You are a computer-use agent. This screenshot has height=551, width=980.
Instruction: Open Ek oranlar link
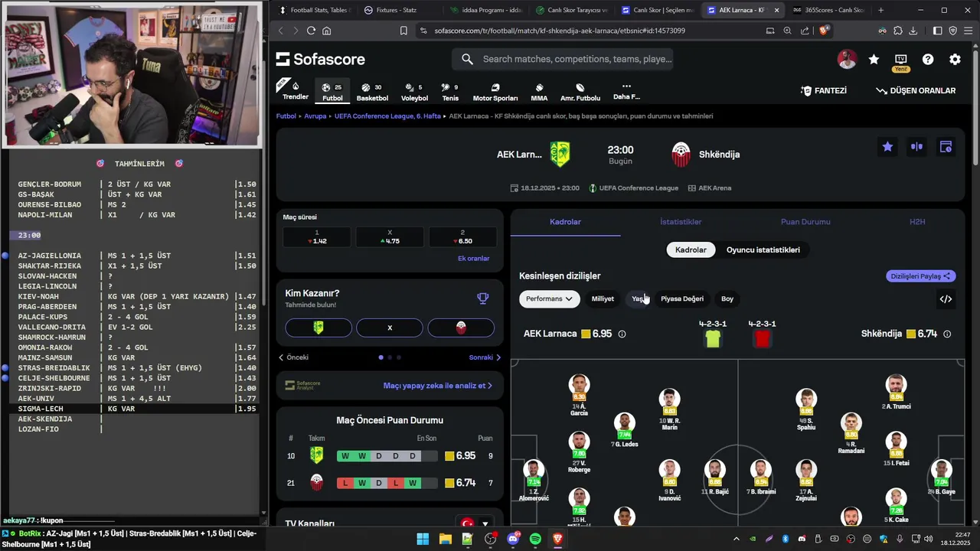473,259
